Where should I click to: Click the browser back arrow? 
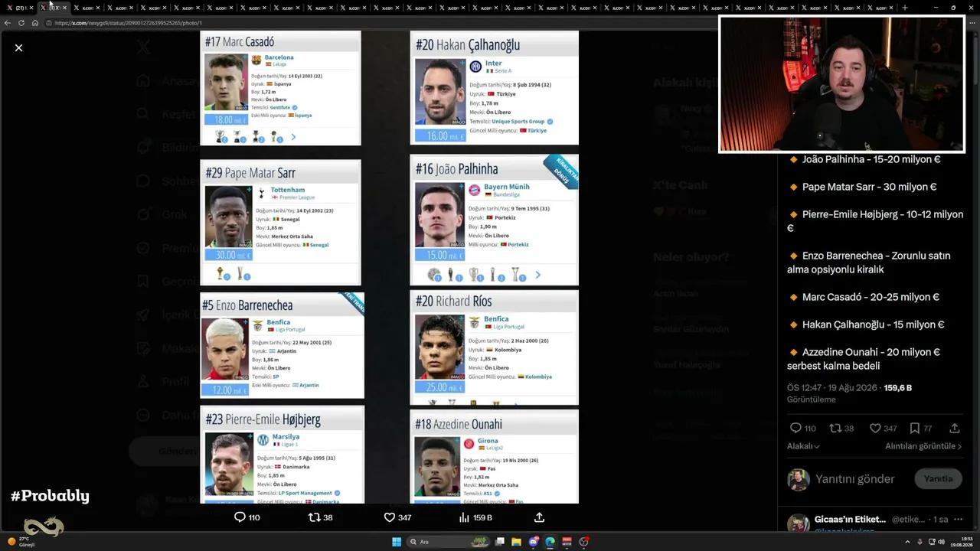point(8,23)
